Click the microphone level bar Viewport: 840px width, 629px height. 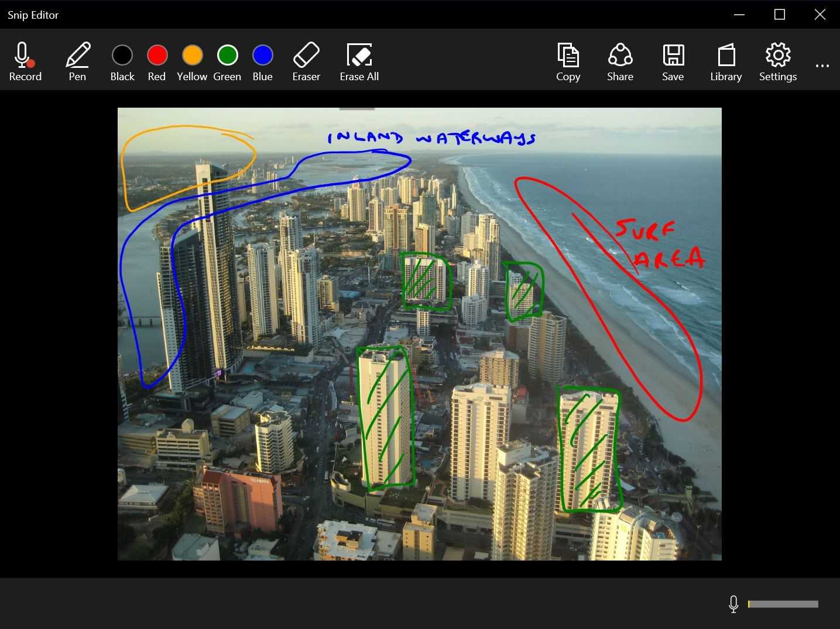click(x=783, y=604)
